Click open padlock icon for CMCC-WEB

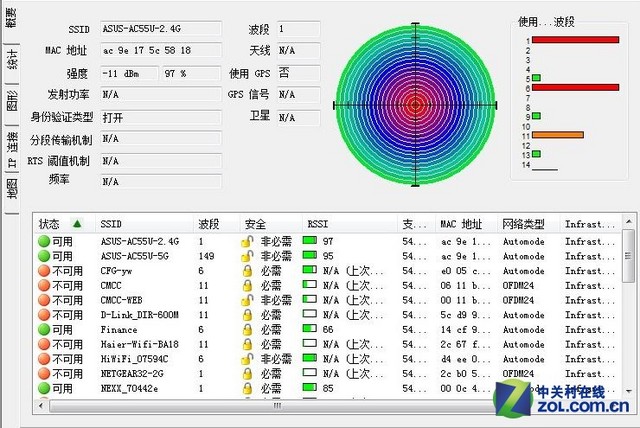tap(247, 300)
